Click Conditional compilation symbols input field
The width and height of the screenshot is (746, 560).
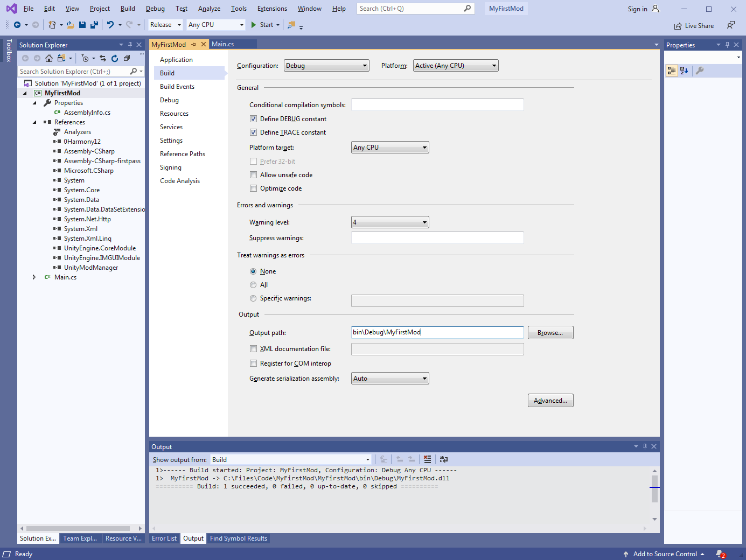click(x=437, y=105)
